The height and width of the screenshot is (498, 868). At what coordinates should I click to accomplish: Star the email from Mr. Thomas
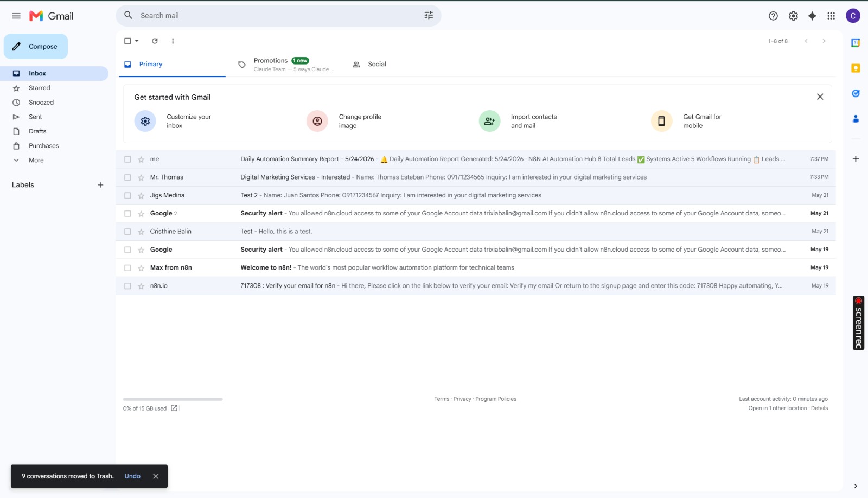(141, 177)
